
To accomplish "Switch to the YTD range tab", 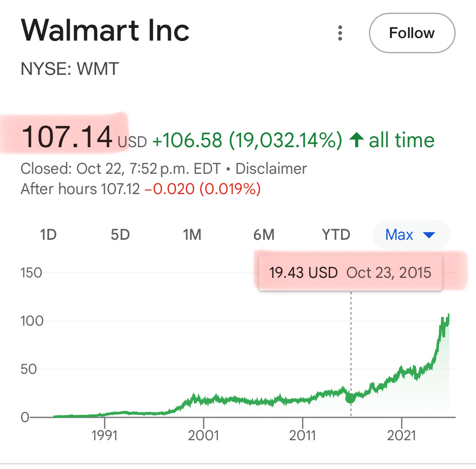I will pyautogui.click(x=336, y=234).
